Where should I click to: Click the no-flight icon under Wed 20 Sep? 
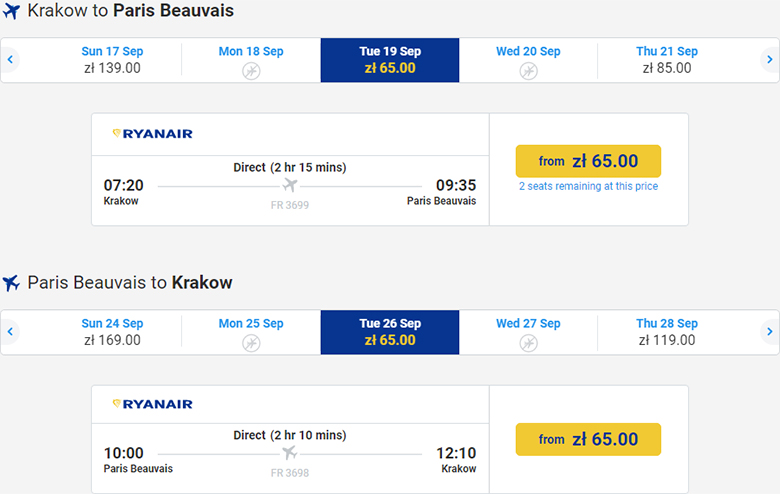click(528, 71)
